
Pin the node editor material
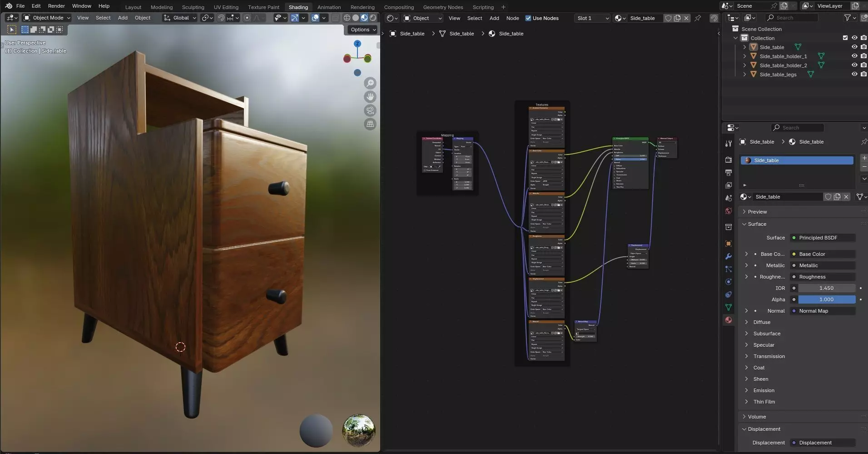pos(698,18)
